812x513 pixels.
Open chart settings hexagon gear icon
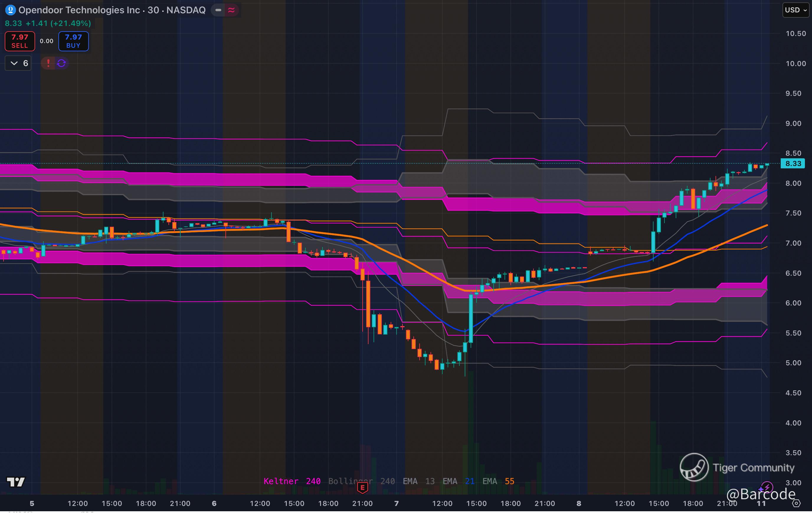796,504
